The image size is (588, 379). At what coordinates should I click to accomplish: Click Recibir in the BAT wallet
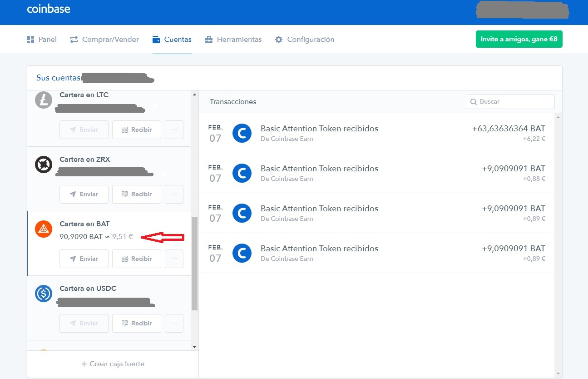[x=137, y=259]
